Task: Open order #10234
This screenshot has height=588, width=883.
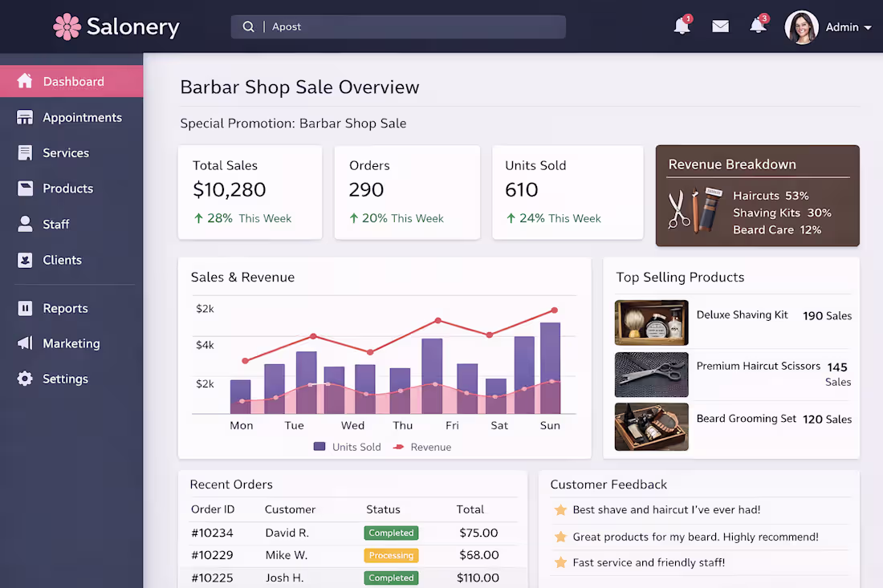Action: [x=212, y=533]
